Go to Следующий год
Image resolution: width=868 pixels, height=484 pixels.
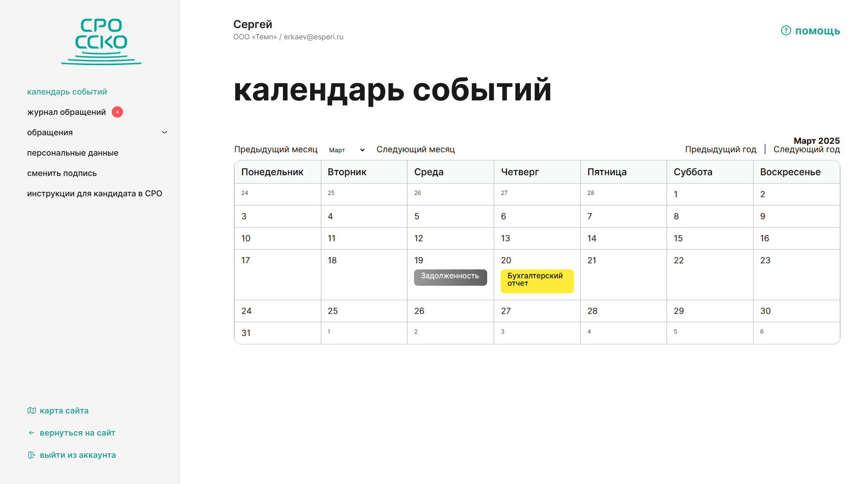806,150
